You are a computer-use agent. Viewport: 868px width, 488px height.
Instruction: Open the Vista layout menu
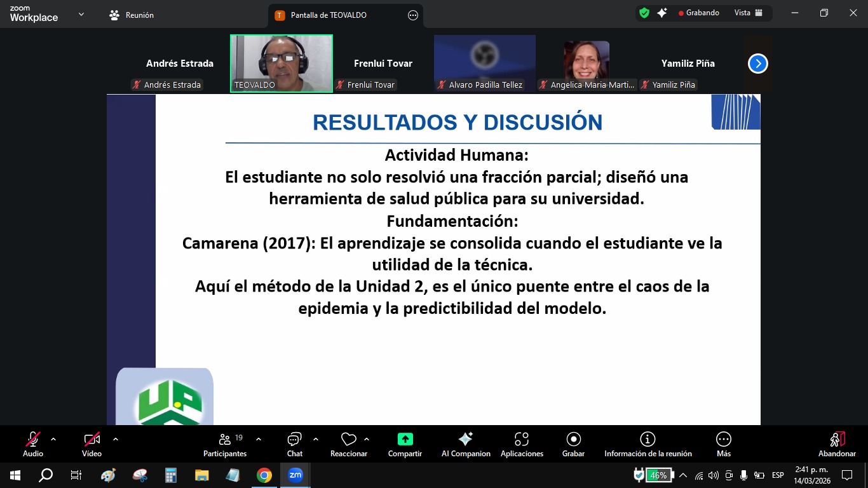tap(749, 13)
